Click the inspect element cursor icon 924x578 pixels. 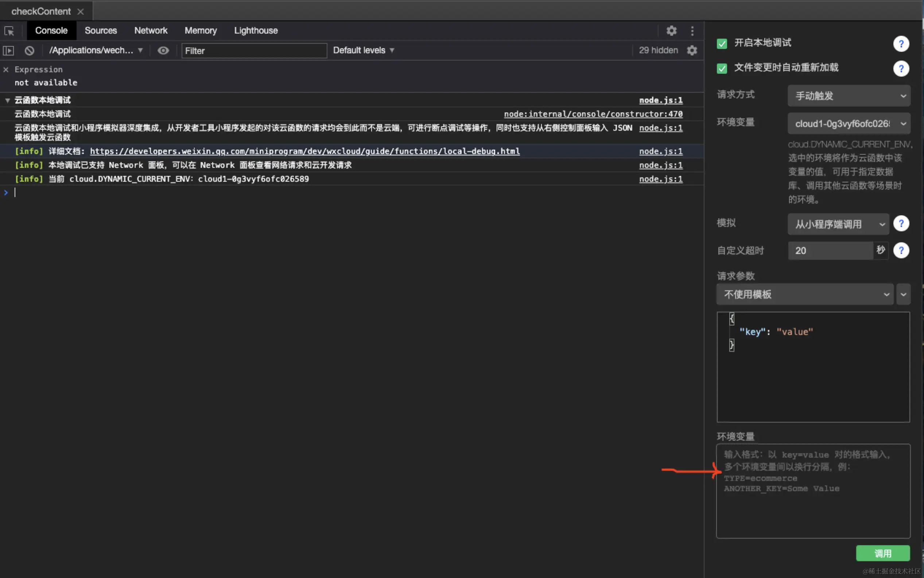[x=9, y=31]
